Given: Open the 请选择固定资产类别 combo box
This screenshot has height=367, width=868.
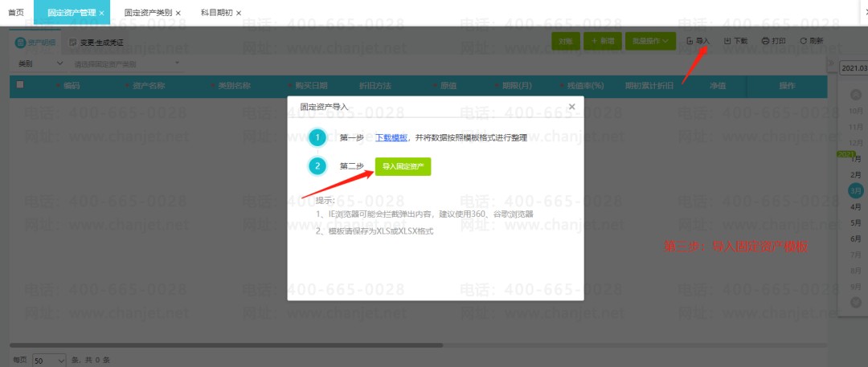Looking at the screenshot, I should 126,63.
